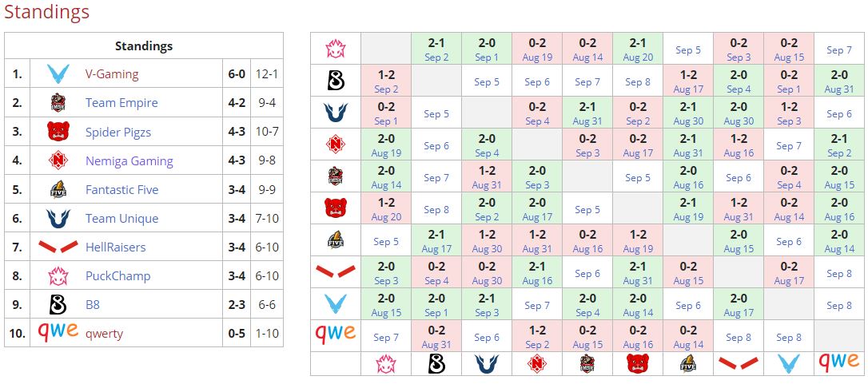
Task: Click the V-Gaming logo in the crosstable's bottom row
Action: [789, 363]
